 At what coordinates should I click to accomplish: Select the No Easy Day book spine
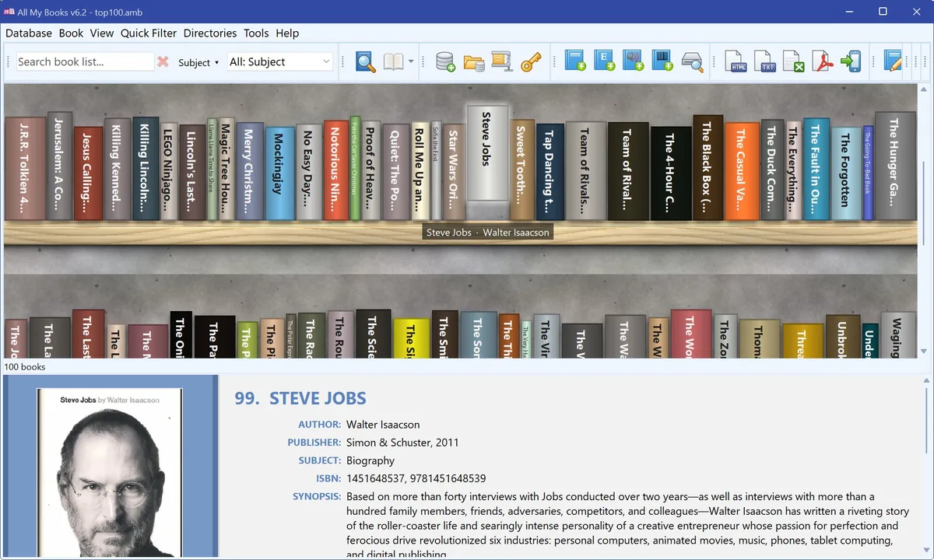(309, 173)
